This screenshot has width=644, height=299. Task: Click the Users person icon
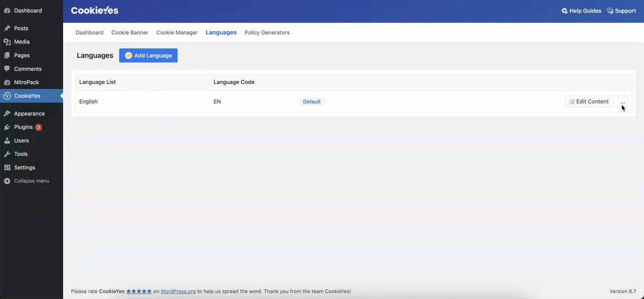(x=7, y=141)
